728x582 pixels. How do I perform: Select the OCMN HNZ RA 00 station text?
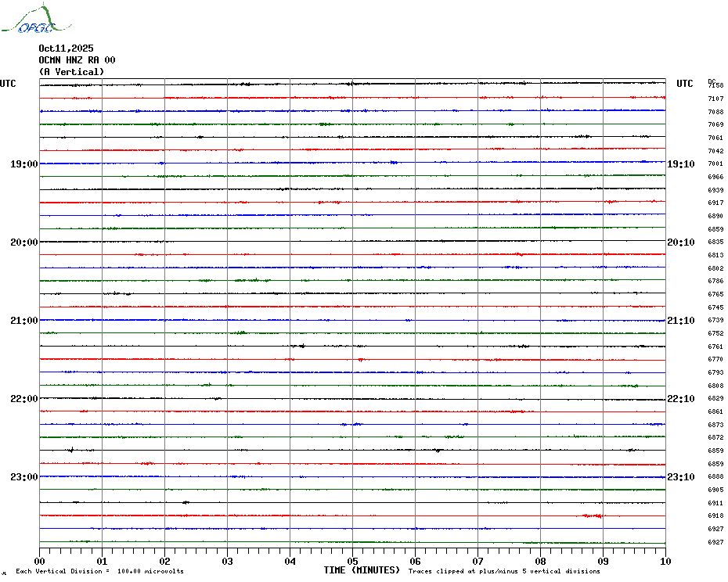77,60
